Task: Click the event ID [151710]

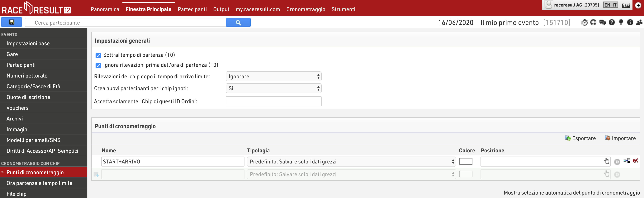Action: coord(557,22)
